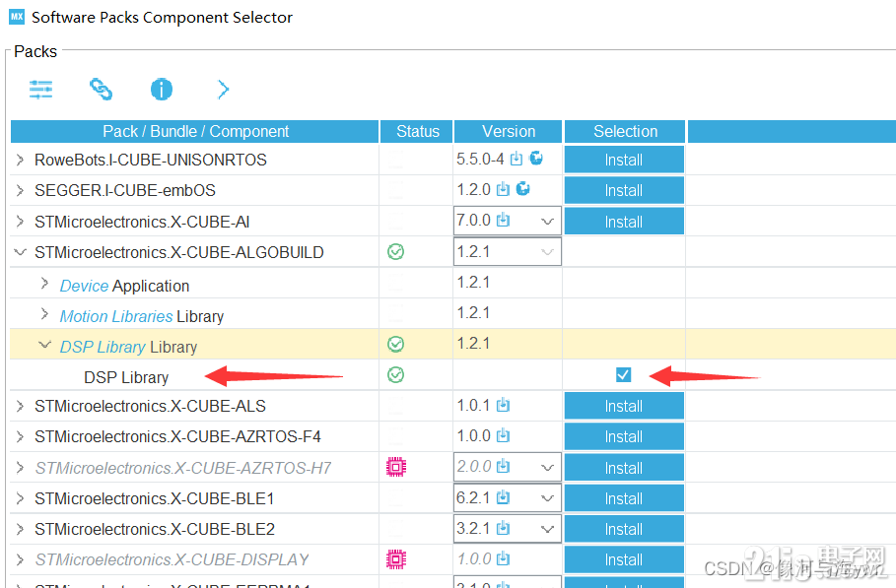Select the DSP Library component row text
The width and height of the screenshot is (896, 588).
(126, 377)
